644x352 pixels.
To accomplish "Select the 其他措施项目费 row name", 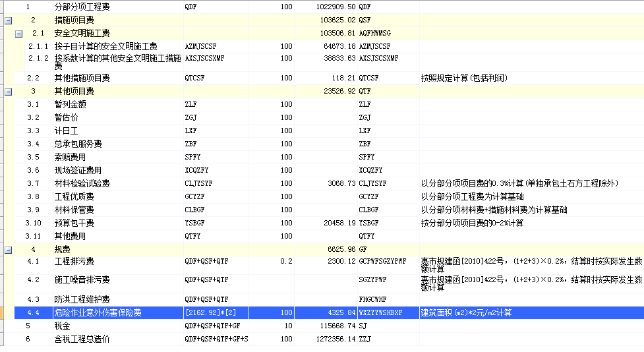I will click(82, 78).
